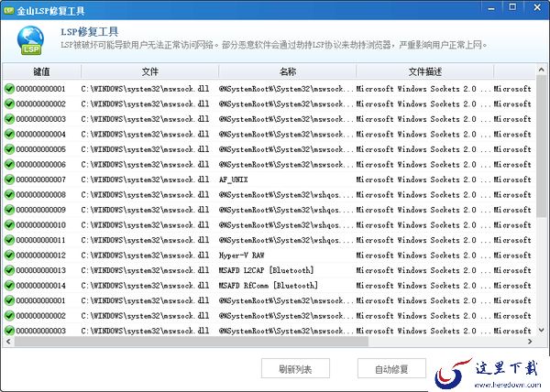Image resolution: width=550 pixels, height=392 pixels.
Task: Click the green check icon for row 000000000014
Action: point(9,286)
